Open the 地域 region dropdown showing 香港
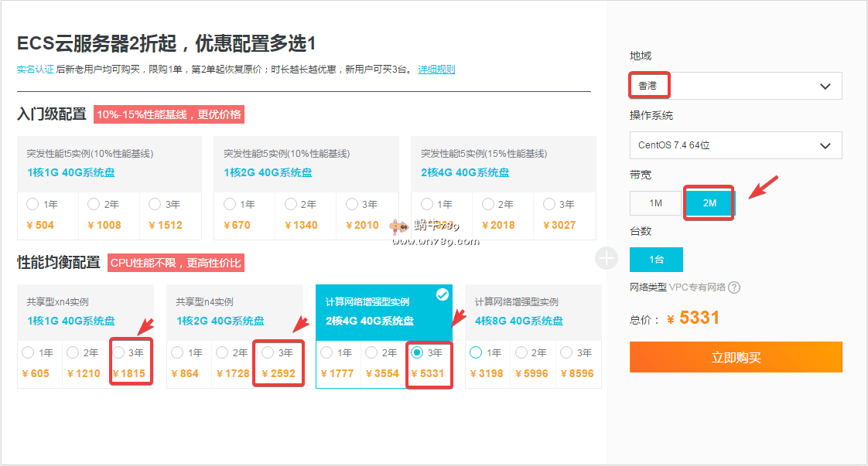 (735, 86)
